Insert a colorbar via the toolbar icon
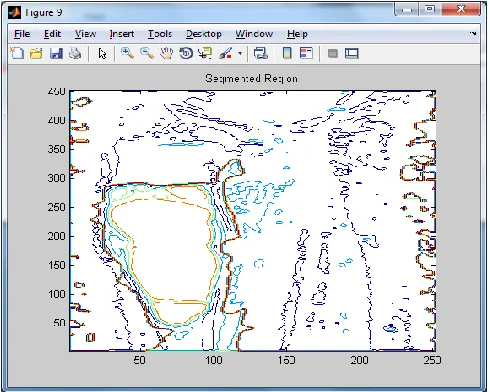 click(x=287, y=53)
